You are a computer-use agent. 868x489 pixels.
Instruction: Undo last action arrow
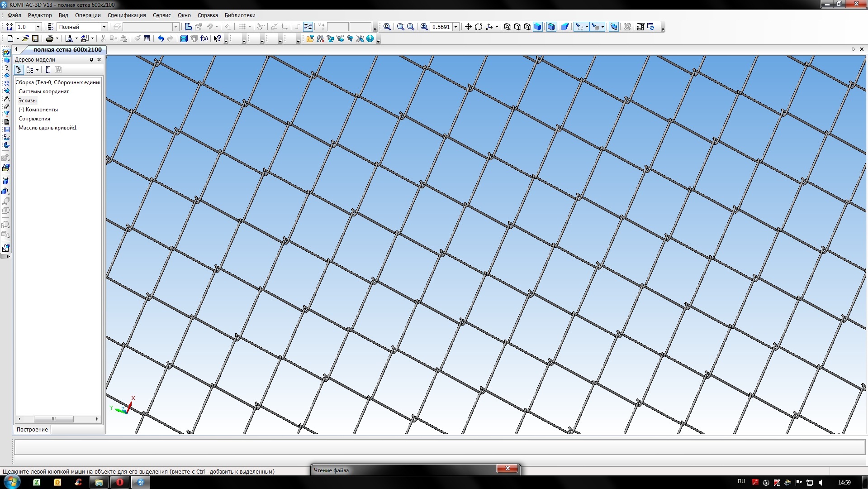[161, 39]
